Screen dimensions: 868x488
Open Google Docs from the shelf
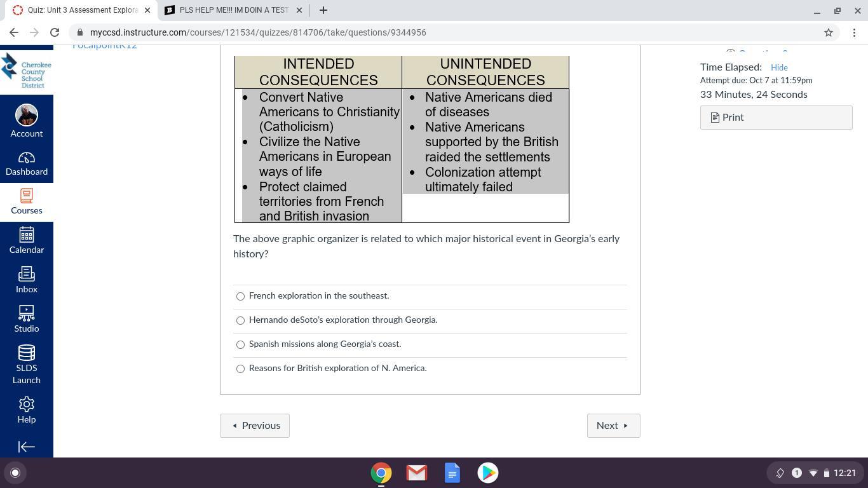[x=452, y=473]
